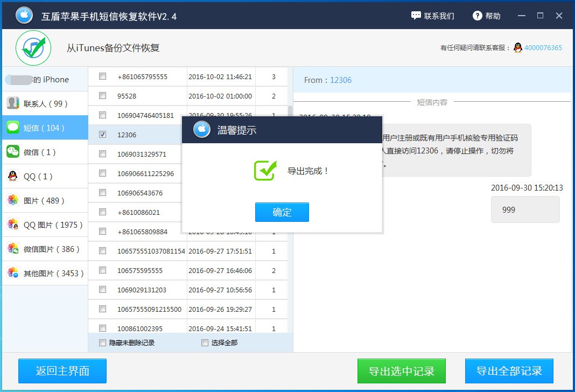Check the 选择全部 select-all checkbox
Image resolution: width=575 pixels, height=392 pixels.
pos(205,342)
